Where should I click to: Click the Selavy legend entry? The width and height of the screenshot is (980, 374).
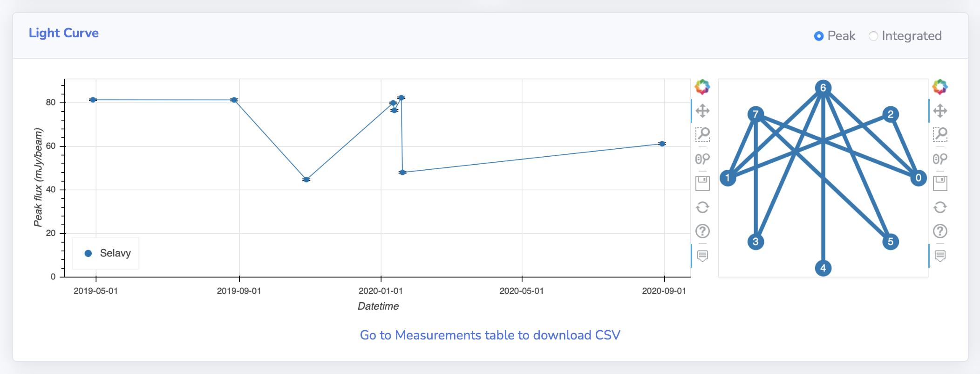[108, 253]
